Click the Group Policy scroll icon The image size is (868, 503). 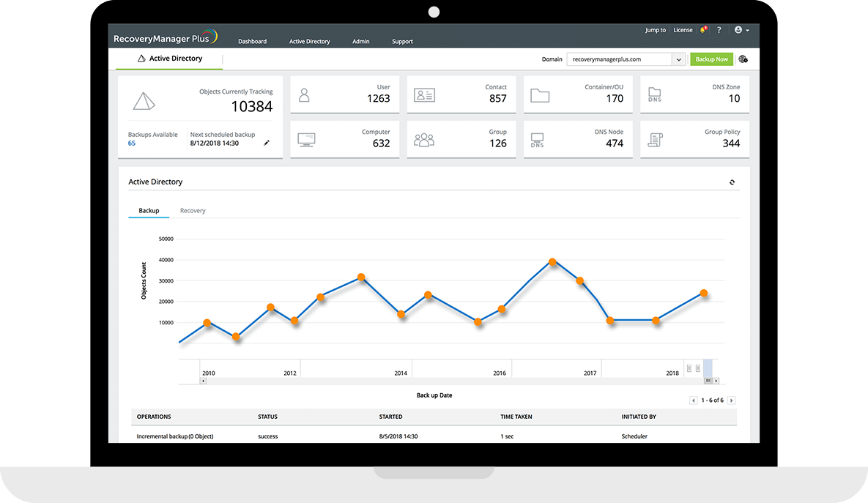pos(656,140)
